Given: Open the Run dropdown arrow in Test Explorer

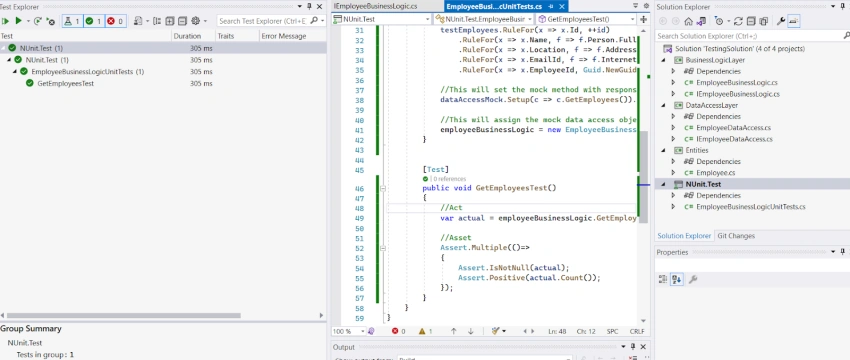Looking at the screenshot, I should pos(27,21).
